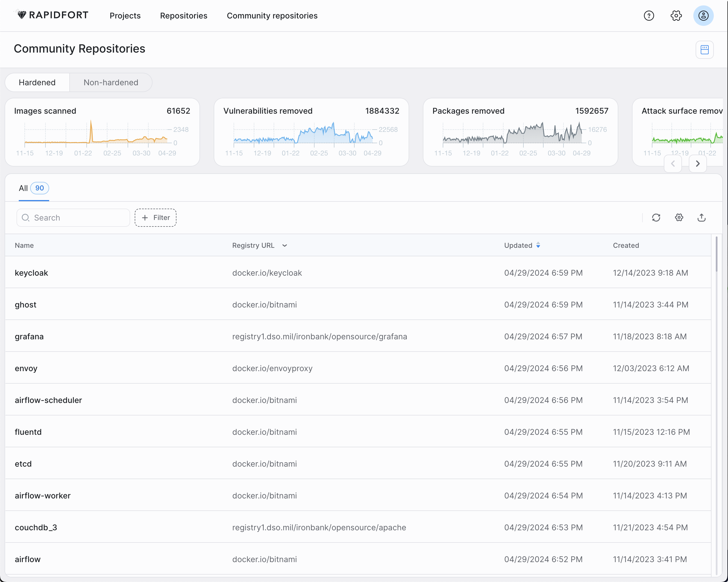Open the settings gear in top navigation

[676, 16]
